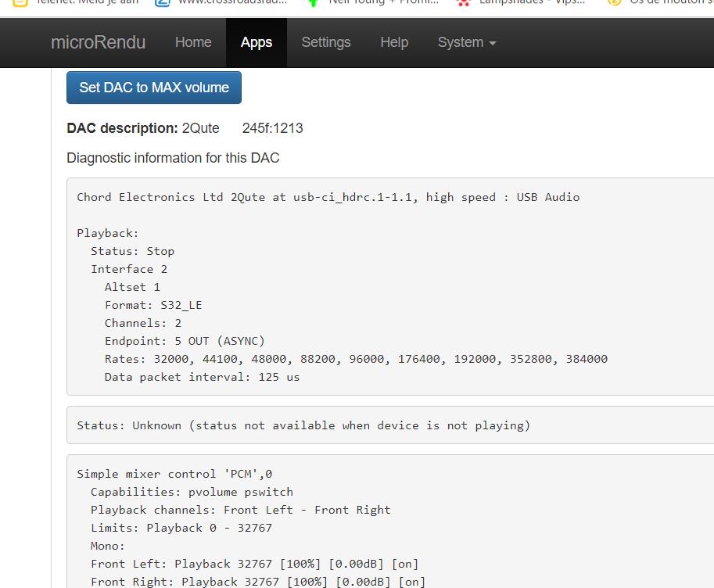Open the Help nav item
714x588 pixels.
(394, 42)
